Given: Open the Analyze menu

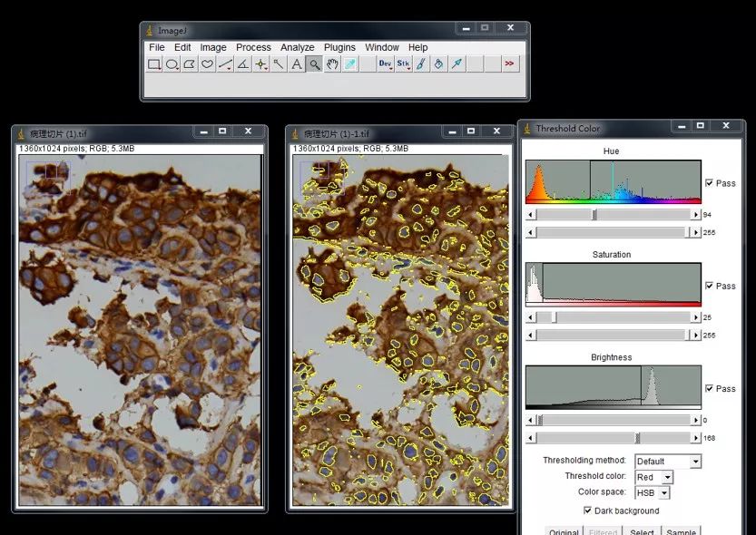Looking at the screenshot, I should point(297,47).
